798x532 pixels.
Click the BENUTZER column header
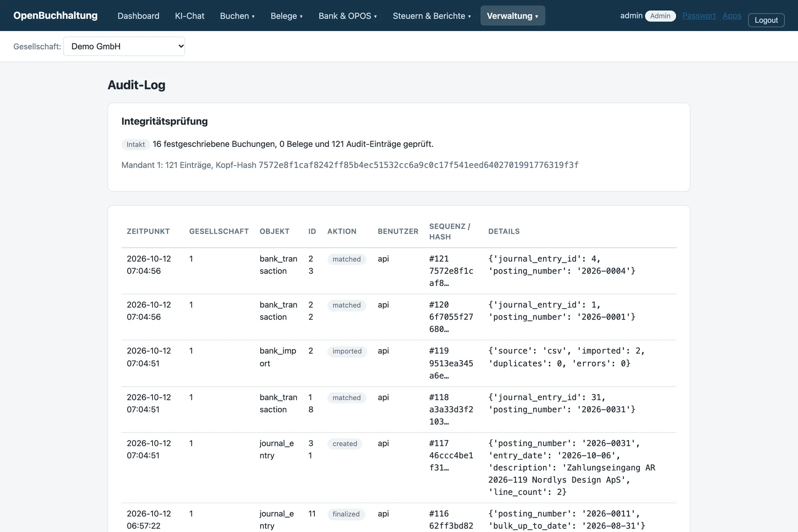398,231
